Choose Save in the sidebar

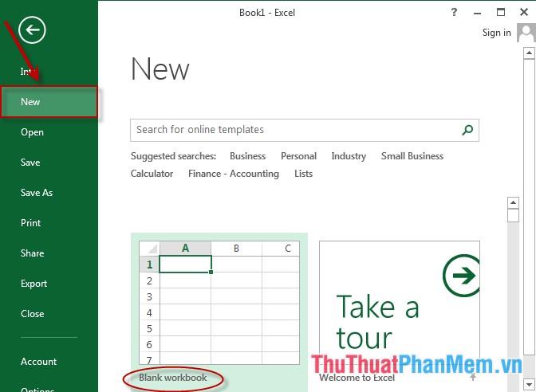pyautogui.click(x=30, y=163)
